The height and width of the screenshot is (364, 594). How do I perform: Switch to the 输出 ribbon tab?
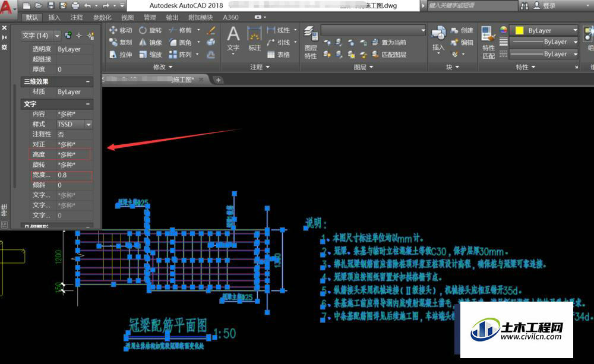click(172, 17)
